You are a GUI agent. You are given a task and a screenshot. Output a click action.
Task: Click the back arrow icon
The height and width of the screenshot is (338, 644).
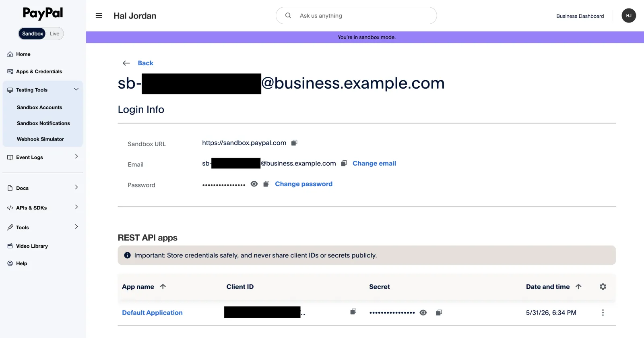click(x=126, y=63)
